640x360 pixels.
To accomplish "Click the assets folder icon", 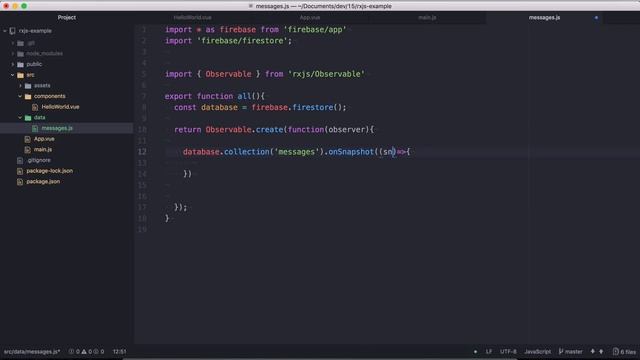I will (x=28, y=86).
